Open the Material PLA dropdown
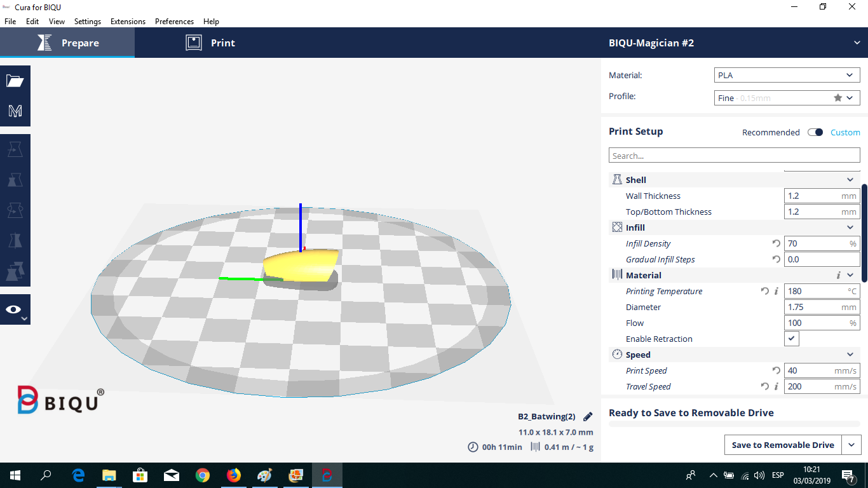Viewport: 868px width, 488px height. coord(787,75)
